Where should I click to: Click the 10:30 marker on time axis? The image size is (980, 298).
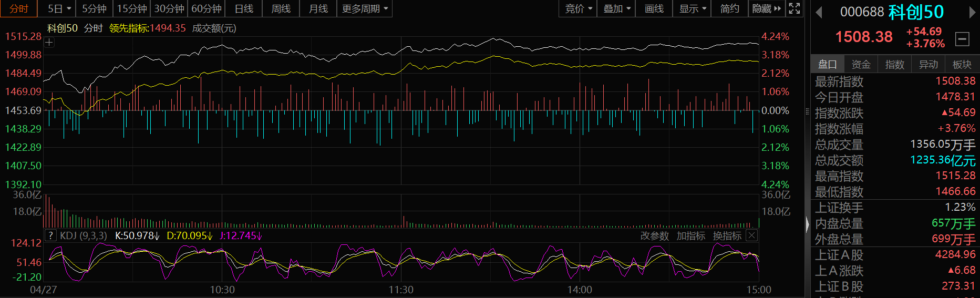click(x=222, y=290)
